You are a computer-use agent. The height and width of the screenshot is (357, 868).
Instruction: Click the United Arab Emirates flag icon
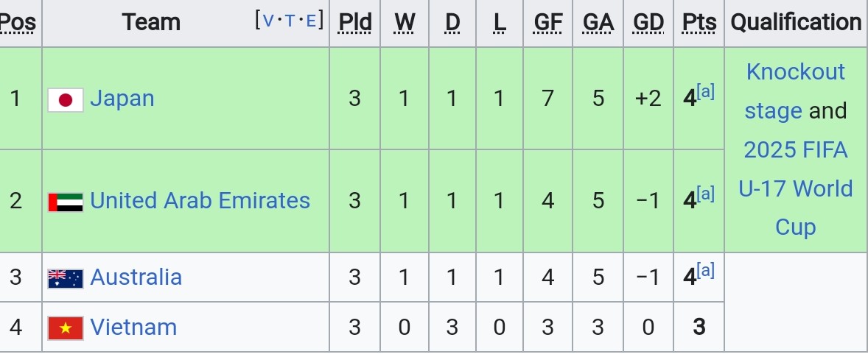click(66, 202)
